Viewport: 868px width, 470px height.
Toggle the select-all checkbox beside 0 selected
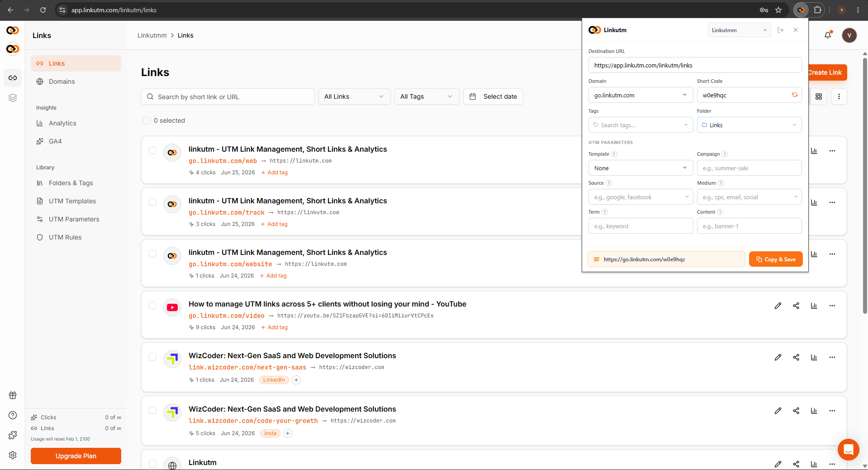(x=147, y=120)
